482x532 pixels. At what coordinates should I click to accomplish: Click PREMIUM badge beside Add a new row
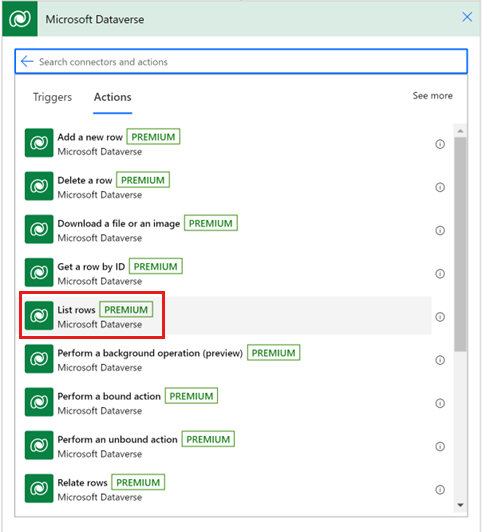point(153,137)
